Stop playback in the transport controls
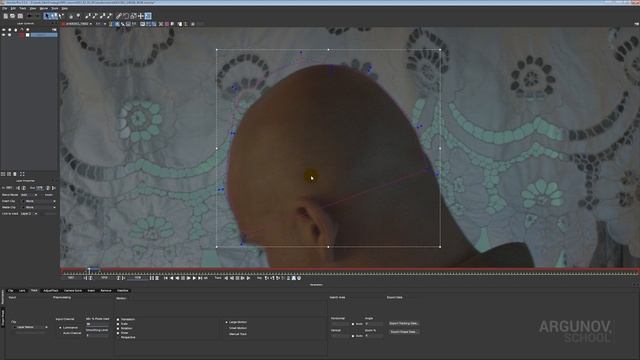 183,278
